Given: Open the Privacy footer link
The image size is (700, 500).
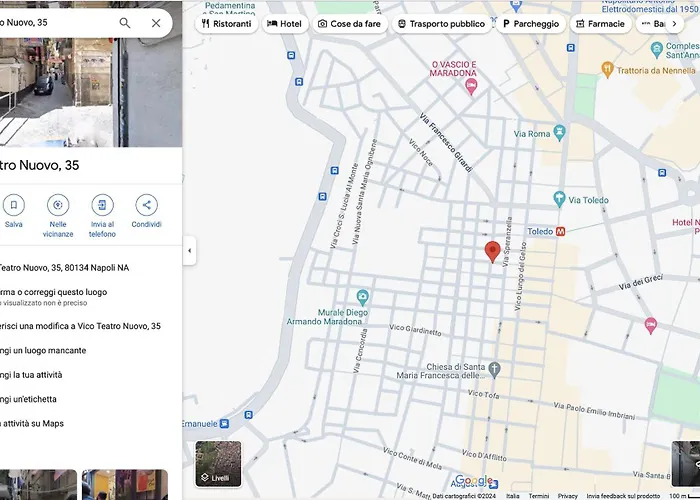Looking at the screenshot, I should tap(567, 496).
